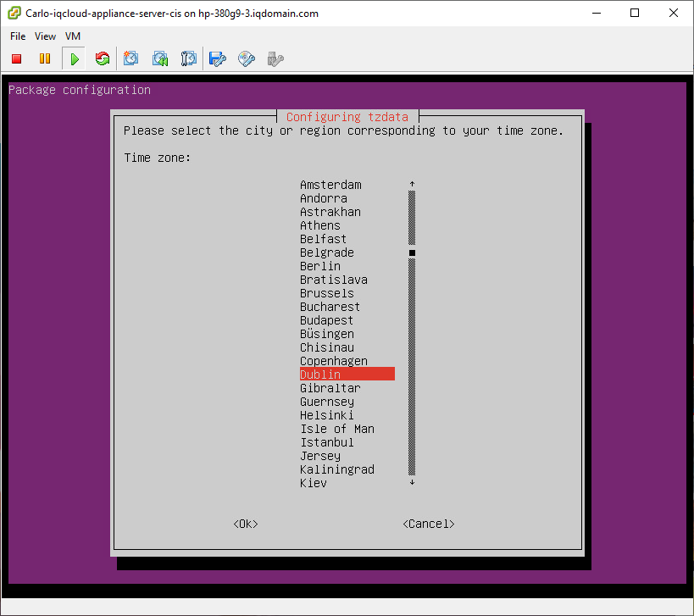694x616 pixels.
Task: Choose Helsinki from the city list
Action: (x=327, y=415)
